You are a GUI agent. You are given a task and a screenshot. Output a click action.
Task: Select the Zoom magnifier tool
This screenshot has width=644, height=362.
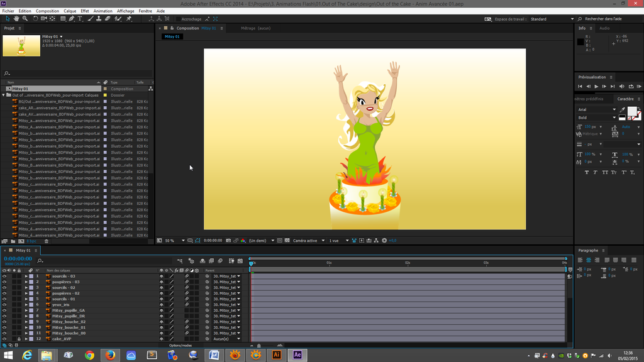point(25,19)
